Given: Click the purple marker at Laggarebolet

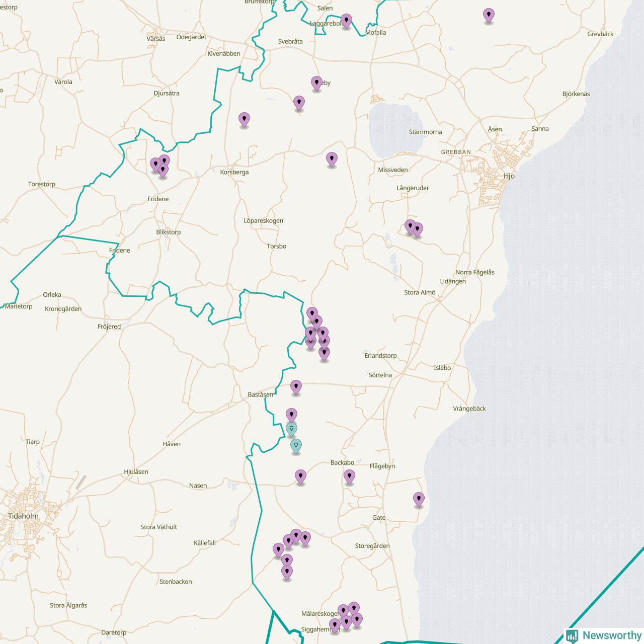Looking at the screenshot, I should point(346,21).
